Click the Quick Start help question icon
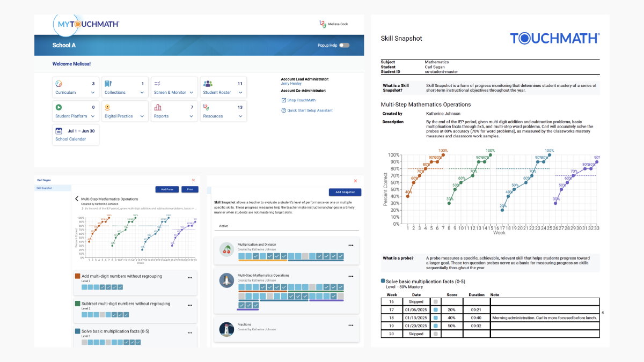644x362 pixels. pyautogui.click(x=283, y=110)
